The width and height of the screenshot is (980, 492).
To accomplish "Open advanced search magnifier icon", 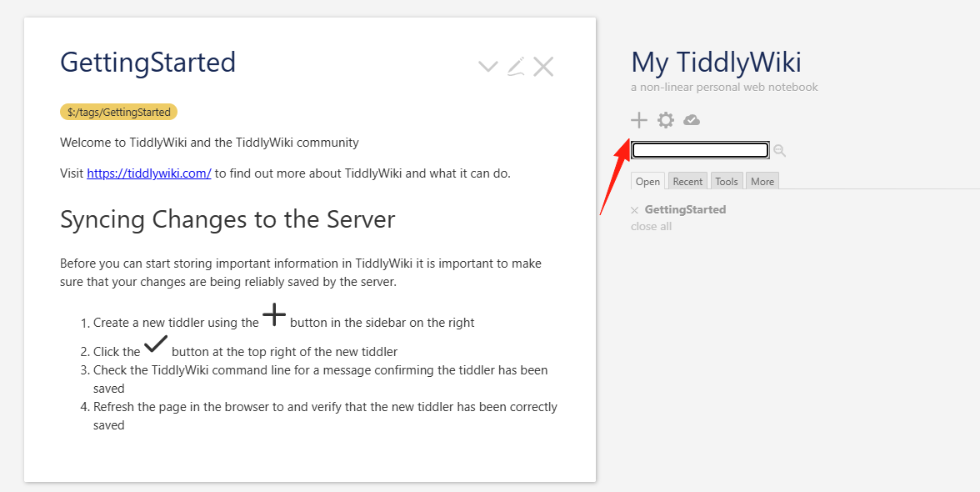I will tap(779, 150).
